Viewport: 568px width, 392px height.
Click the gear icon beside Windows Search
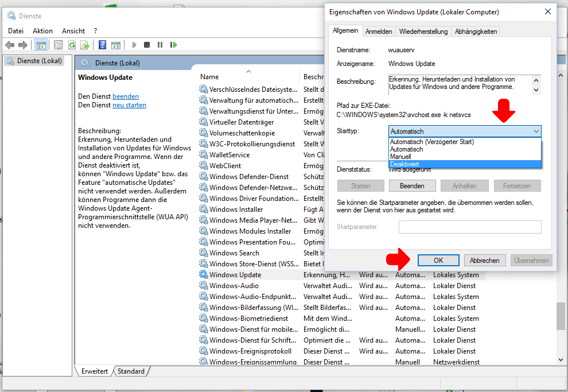point(203,253)
